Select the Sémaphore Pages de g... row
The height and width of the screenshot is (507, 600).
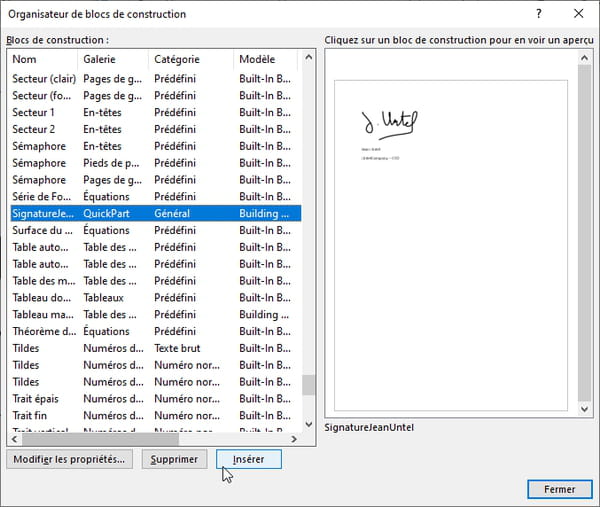(x=156, y=180)
